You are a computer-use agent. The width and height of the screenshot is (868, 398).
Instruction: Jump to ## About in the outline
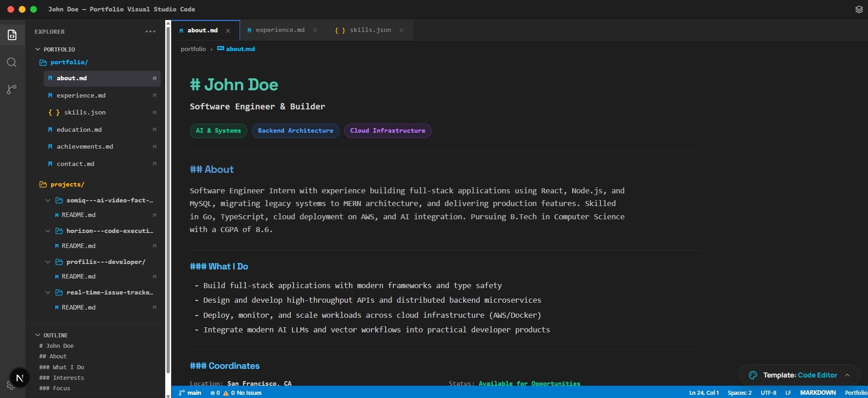(x=53, y=357)
